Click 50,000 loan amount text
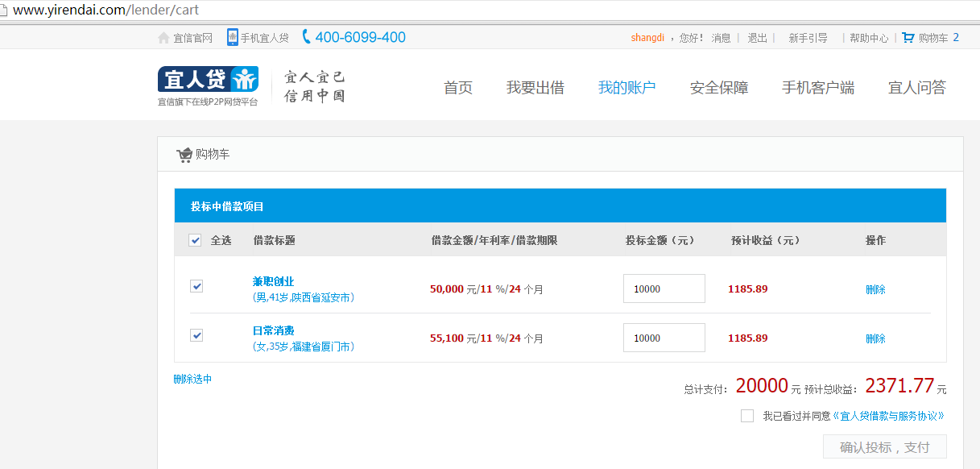980x469 pixels. tap(447, 289)
